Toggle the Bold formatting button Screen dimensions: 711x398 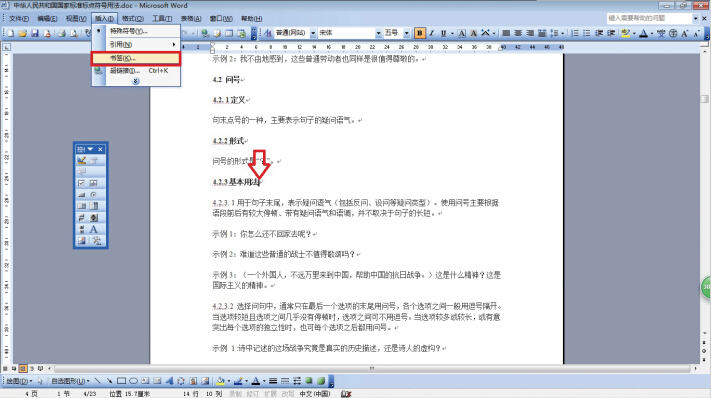[x=419, y=33]
